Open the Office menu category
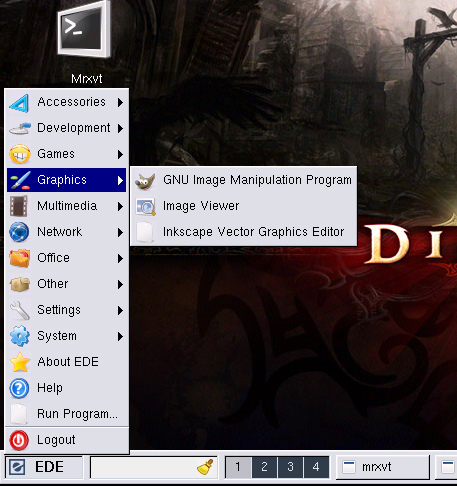 66,258
